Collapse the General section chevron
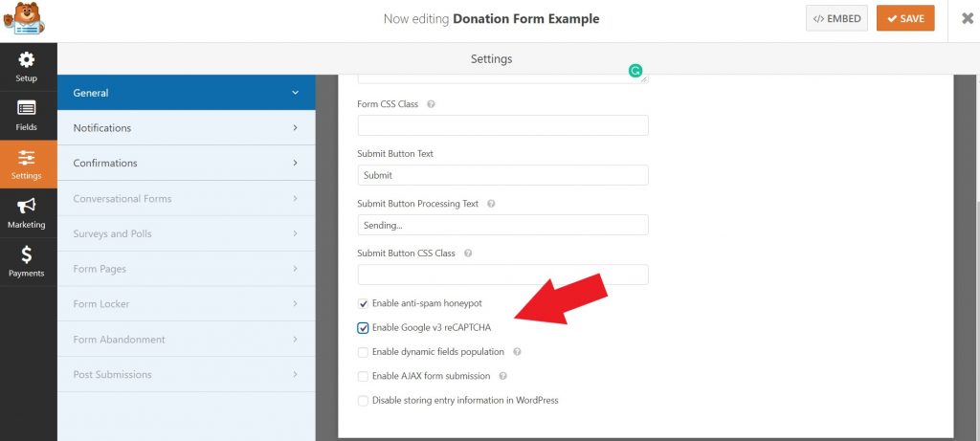 point(296,93)
